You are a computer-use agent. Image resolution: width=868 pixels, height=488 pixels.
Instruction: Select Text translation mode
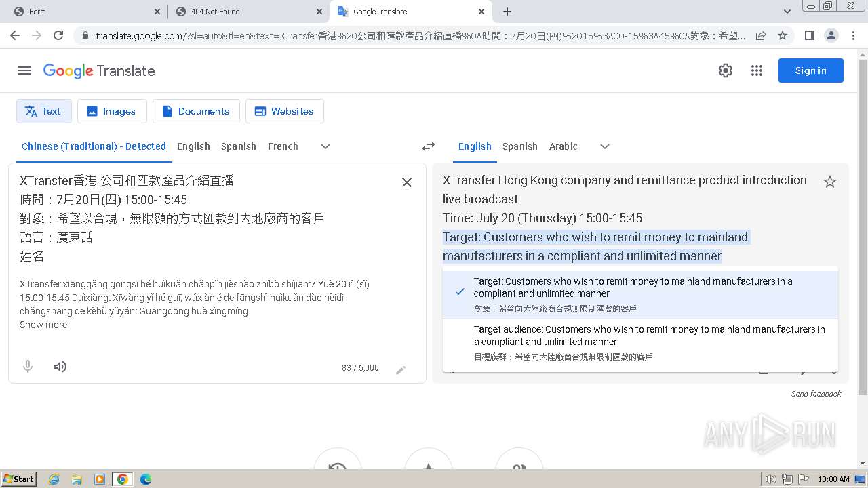click(x=44, y=111)
